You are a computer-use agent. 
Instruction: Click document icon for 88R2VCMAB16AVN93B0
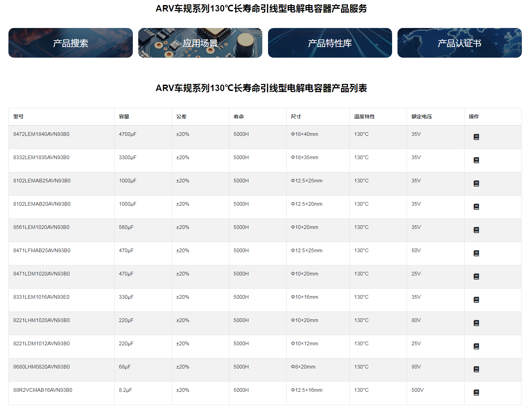click(476, 392)
